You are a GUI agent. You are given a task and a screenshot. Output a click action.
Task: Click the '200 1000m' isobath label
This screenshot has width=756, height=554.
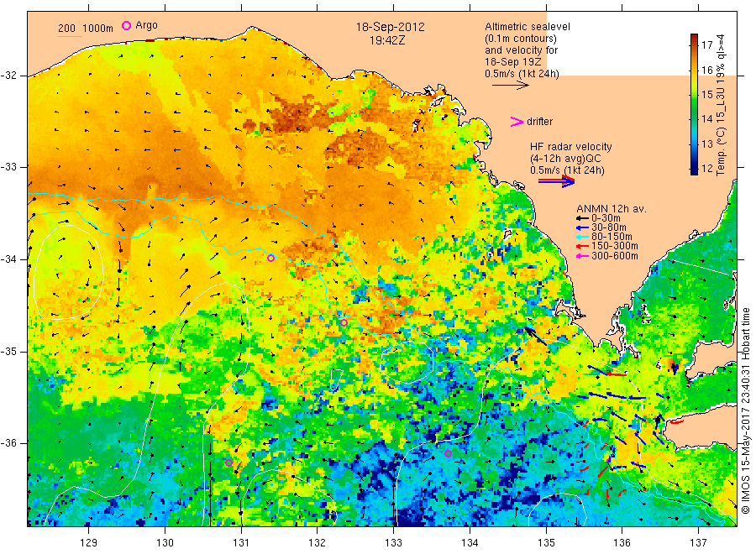coord(86,28)
